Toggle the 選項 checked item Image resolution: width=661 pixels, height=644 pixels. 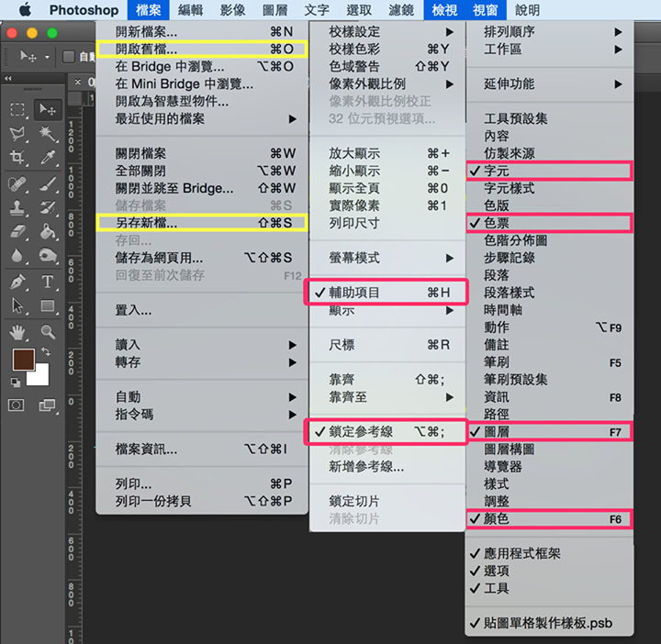pos(549,571)
